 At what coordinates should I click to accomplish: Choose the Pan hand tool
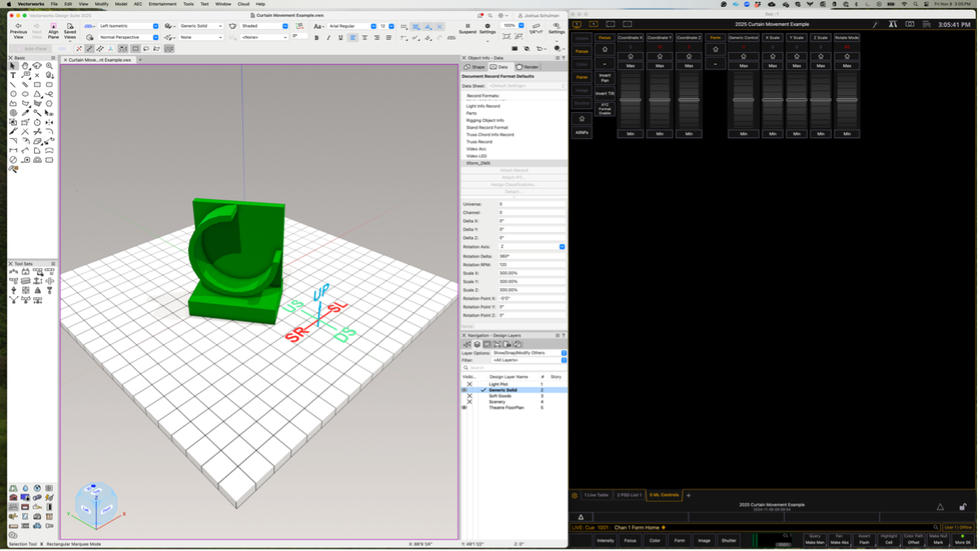click(25, 66)
